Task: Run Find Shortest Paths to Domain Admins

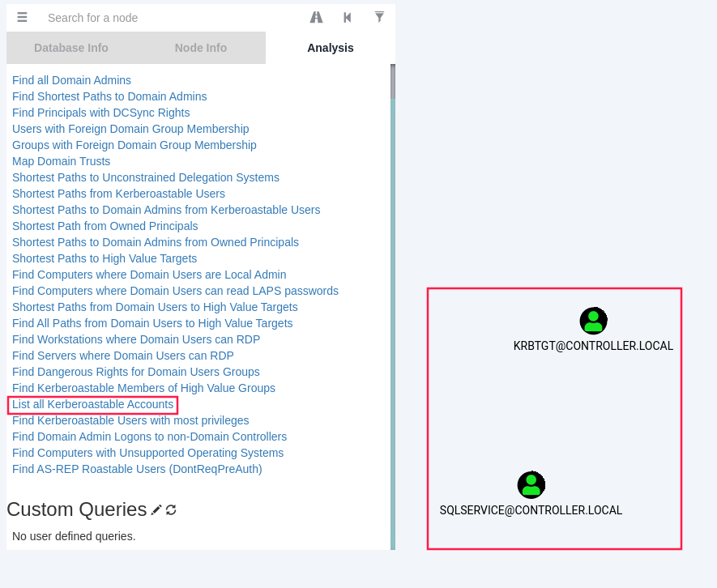Action: [109, 96]
